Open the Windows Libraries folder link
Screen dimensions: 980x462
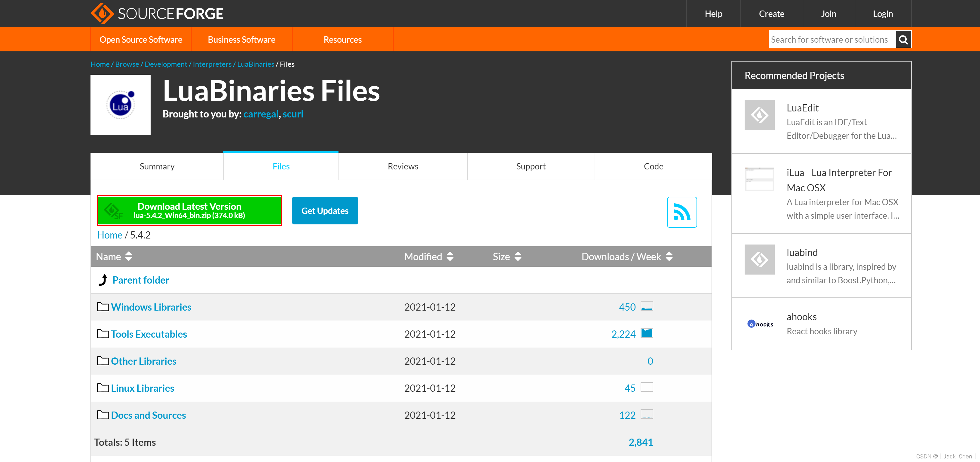pyautogui.click(x=151, y=307)
